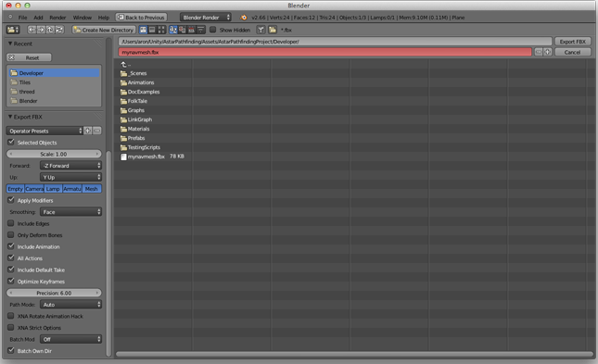The image size is (598, 364).
Task: Click the add operator preset plus icon
Action: pos(88,131)
